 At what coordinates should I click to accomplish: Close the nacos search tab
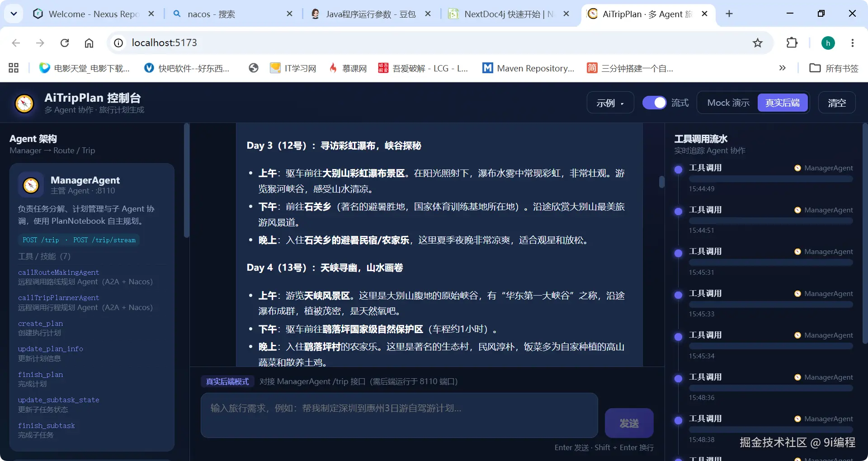coord(289,14)
